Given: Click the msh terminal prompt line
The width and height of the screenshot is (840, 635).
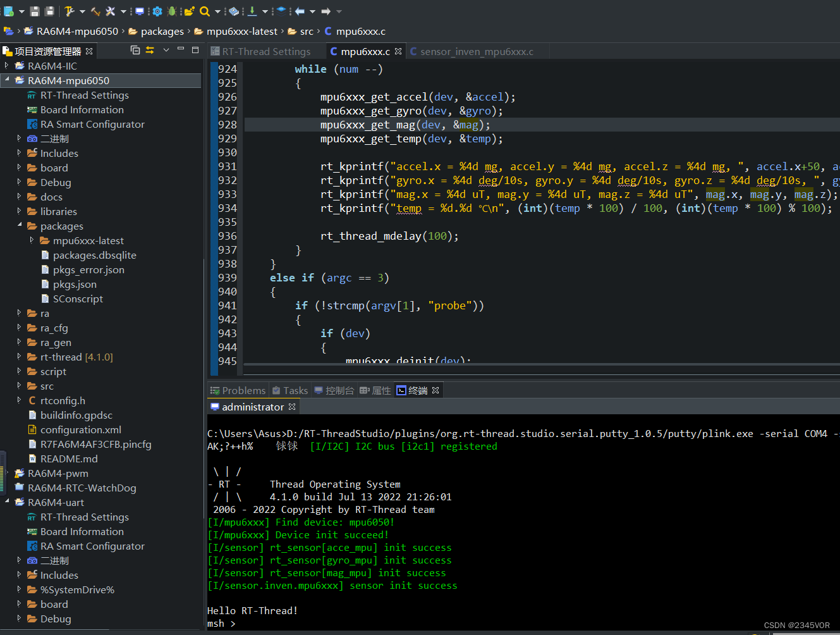Looking at the screenshot, I should (x=221, y=623).
